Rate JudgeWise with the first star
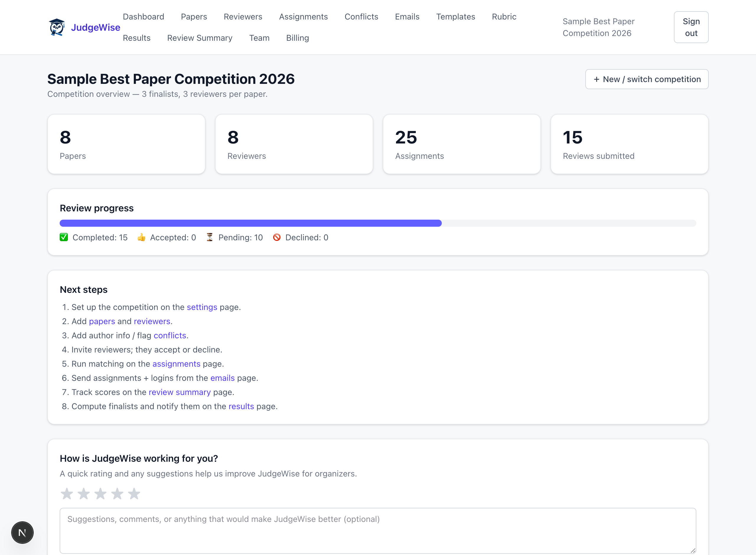Image resolution: width=756 pixels, height=555 pixels. pyautogui.click(x=67, y=494)
